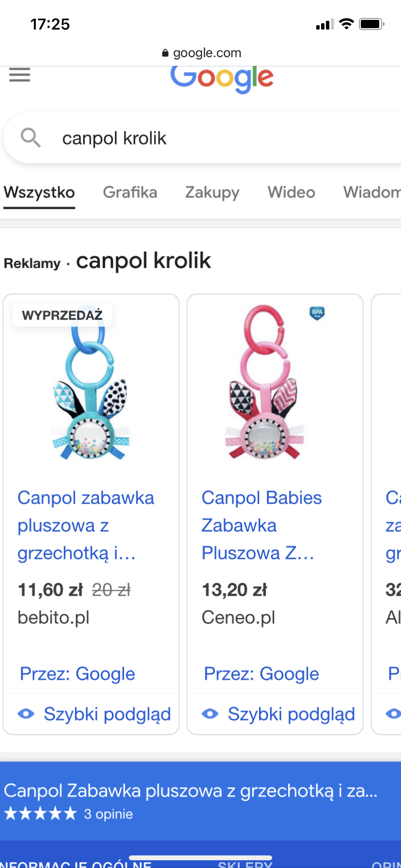Viewport: 401px width, 868px height.
Task: Tap the WYPRZEDAŻ sale badge
Action: [x=62, y=315]
